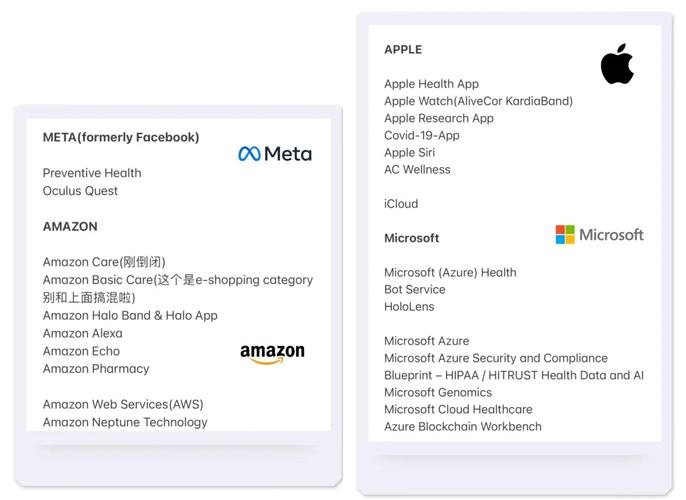Click Microsoft Genomics line
This screenshot has width=686, height=500.
[x=438, y=392]
